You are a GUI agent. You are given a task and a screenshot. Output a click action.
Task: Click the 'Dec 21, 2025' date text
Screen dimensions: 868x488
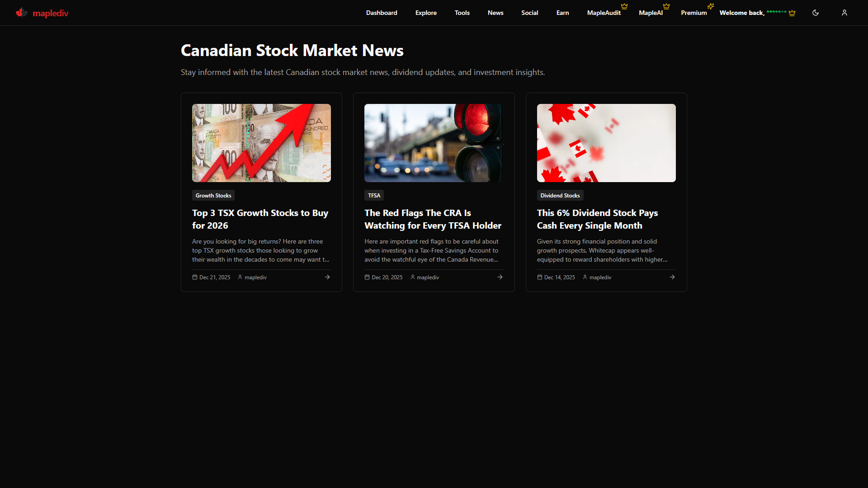coord(215,277)
